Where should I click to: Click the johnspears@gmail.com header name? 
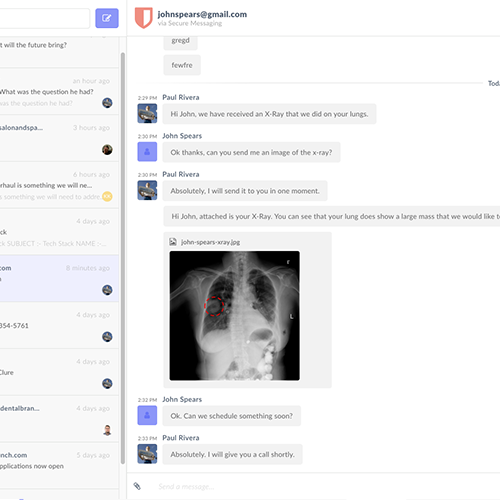click(x=202, y=14)
